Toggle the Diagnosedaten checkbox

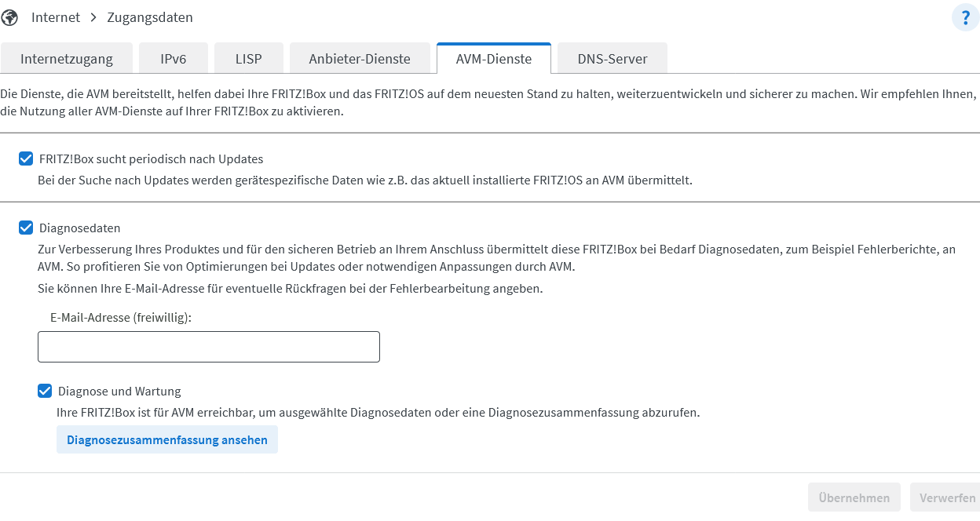tap(26, 228)
